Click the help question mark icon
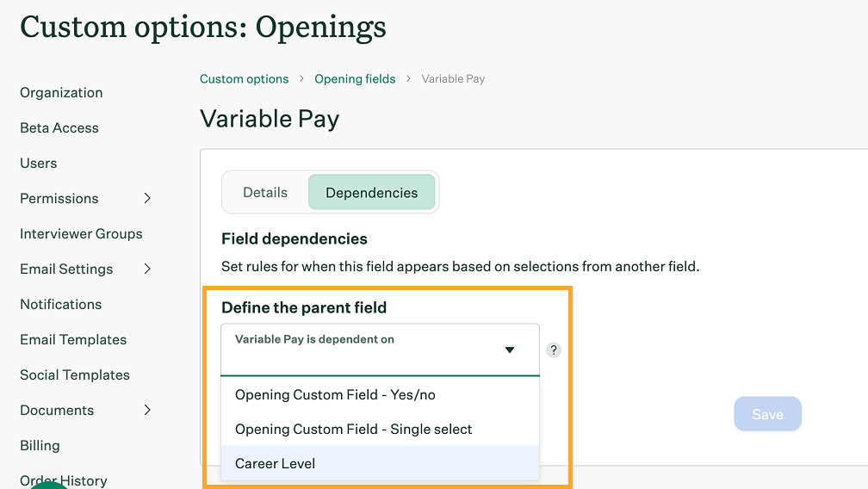Viewport: 868px width, 489px height. pyautogui.click(x=554, y=350)
